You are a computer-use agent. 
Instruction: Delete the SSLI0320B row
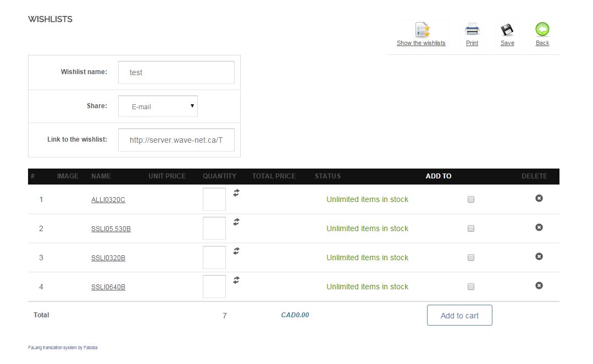(539, 256)
